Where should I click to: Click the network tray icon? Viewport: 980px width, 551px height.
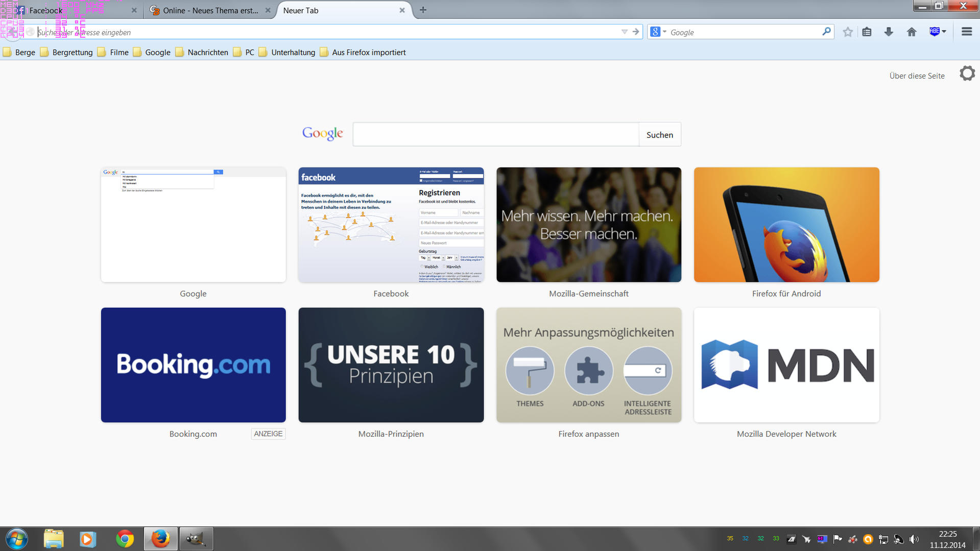tap(883, 539)
